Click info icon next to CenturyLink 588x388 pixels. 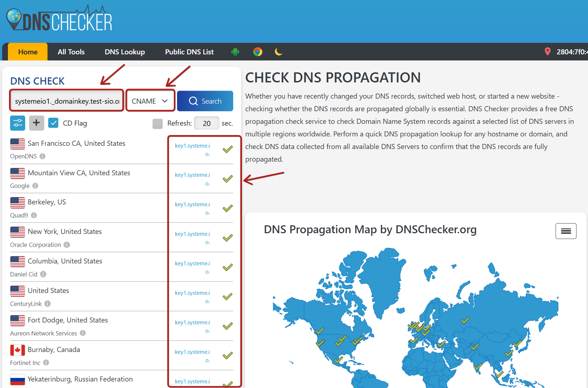pos(48,304)
